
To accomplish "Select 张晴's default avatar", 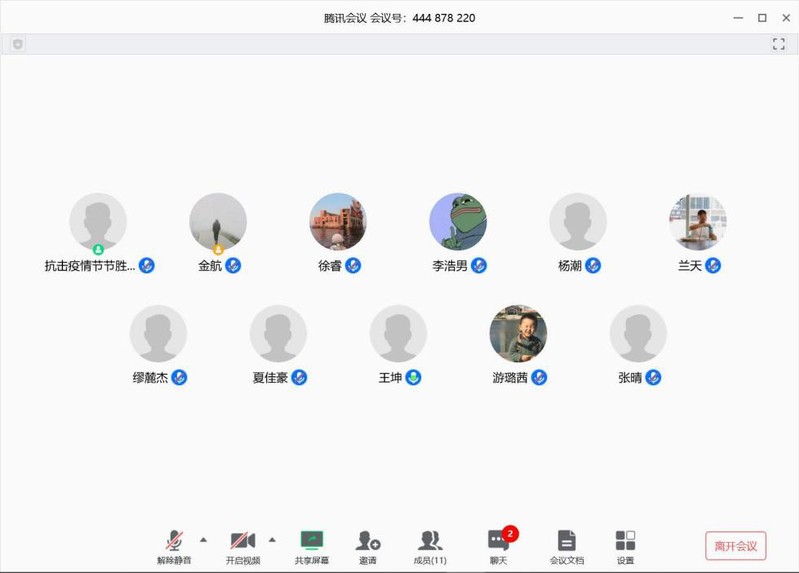I will 638,333.
